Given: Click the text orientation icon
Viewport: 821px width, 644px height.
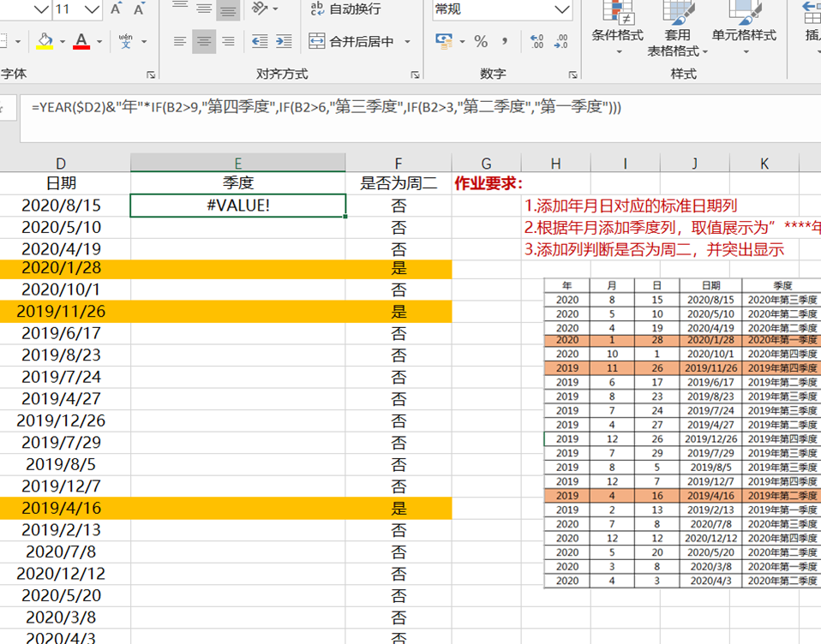Looking at the screenshot, I should pyautogui.click(x=260, y=8).
